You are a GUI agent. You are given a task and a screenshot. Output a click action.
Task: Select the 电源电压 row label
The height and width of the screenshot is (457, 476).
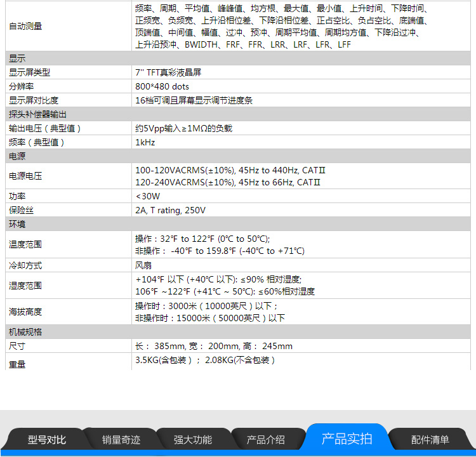(26, 176)
